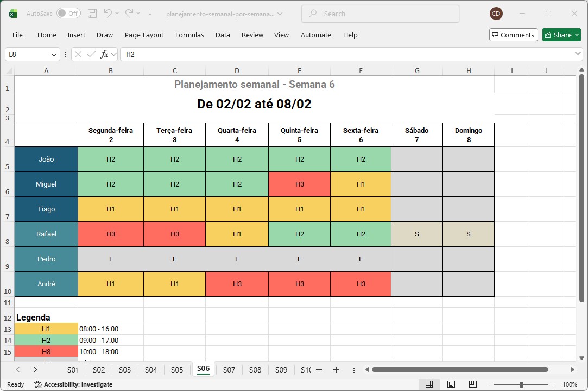Image resolution: width=588 pixels, height=391 pixels.
Task: Click the vertical scrollbar down arrow
Action: tap(581, 358)
